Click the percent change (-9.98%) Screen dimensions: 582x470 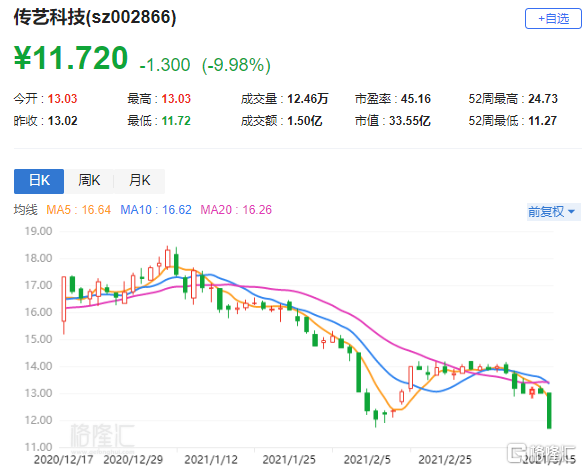(236, 65)
